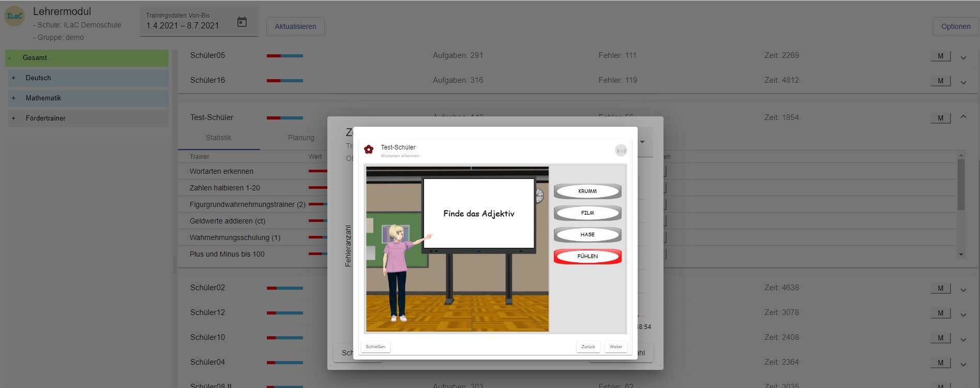Click the ILaC logo
The width and height of the screenshot is (980, 388).
tap(14, 16)
